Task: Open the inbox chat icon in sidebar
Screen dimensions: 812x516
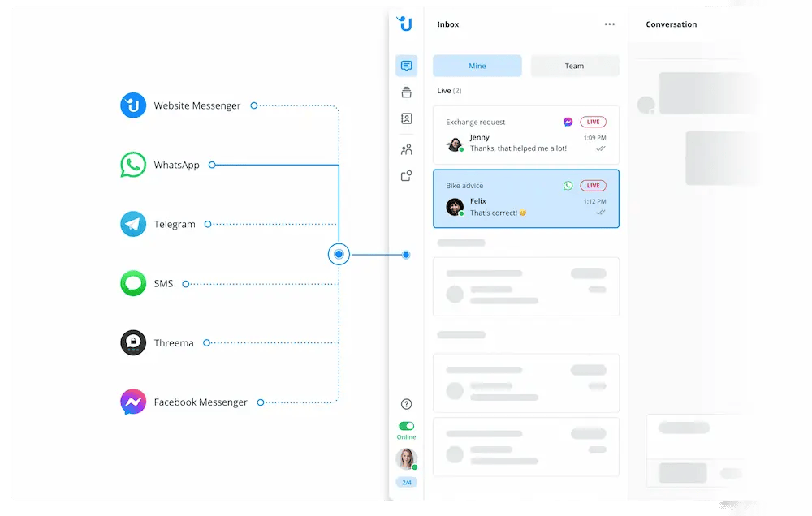Action: [x=407, y=66]
